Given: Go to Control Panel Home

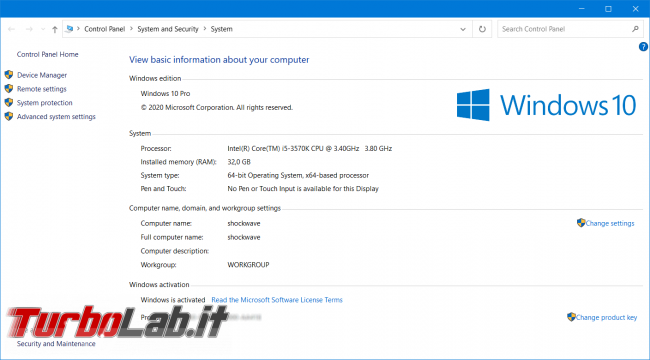Looking at the screenshot, I should coord(47,54).
